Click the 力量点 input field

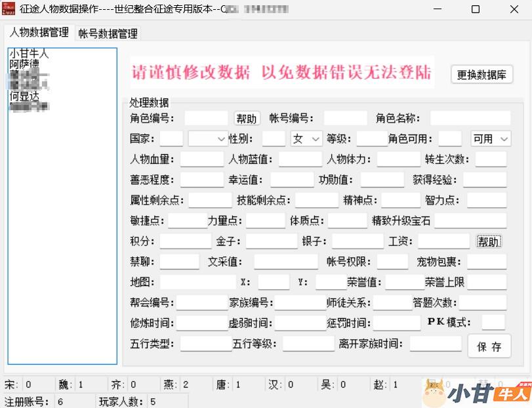[x=266, y=221]
